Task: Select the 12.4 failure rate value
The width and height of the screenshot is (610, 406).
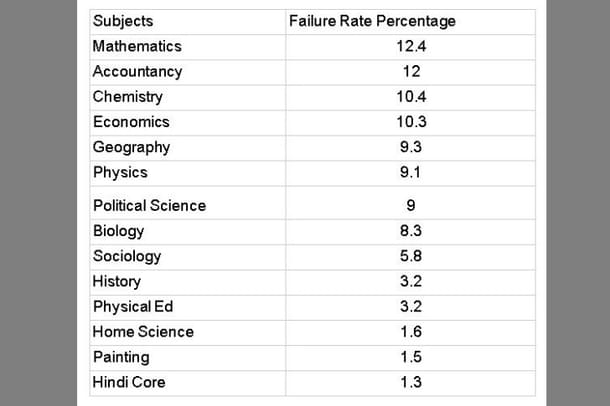Action: (x=411, y=46)
